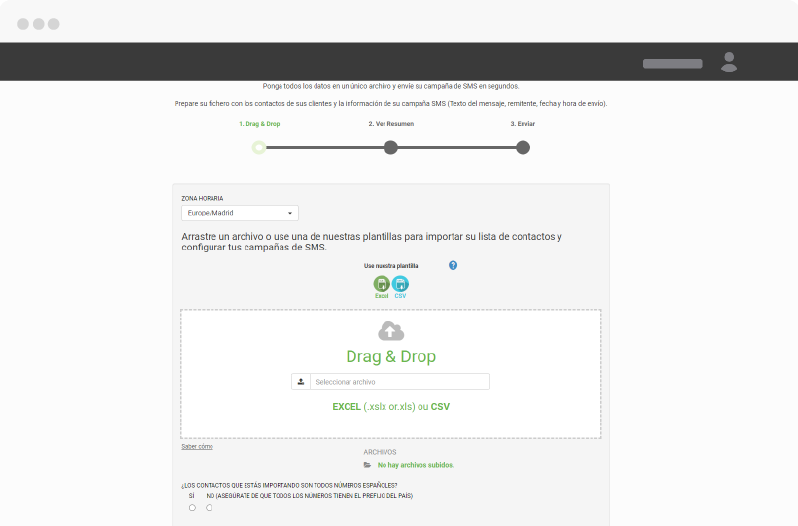Click the Drag & Drop heading text
The width and height of the screenshot is (798, 526).
pyautogui.click(x=391, y=357)
